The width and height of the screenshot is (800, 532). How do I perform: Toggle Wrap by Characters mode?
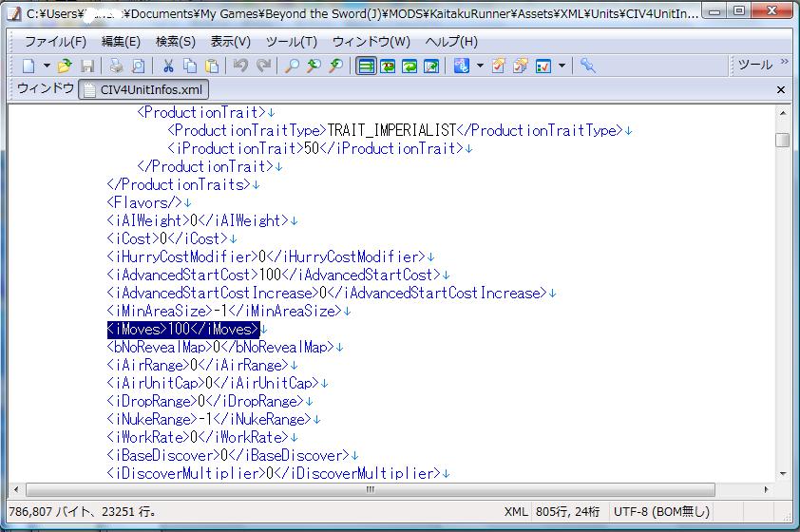388,66
